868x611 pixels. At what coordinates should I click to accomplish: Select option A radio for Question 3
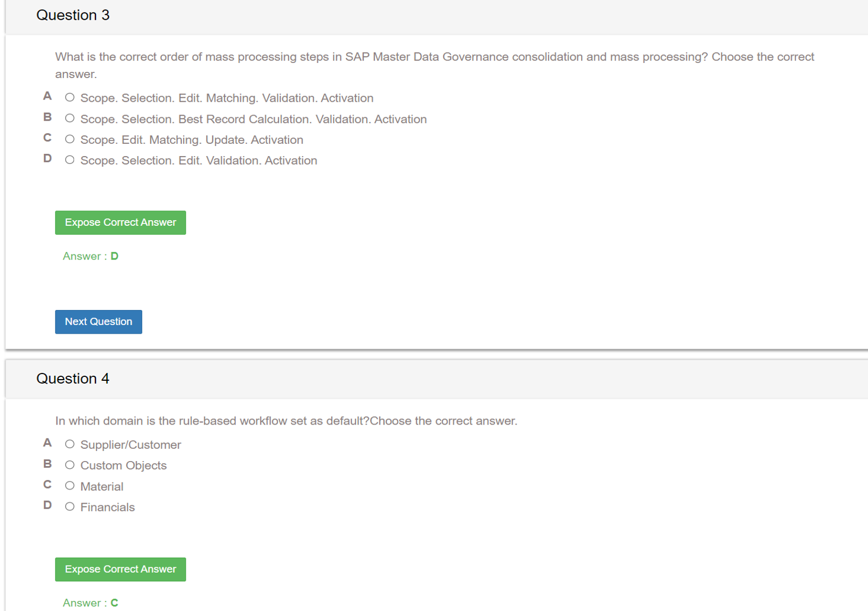tap(70, 98)
